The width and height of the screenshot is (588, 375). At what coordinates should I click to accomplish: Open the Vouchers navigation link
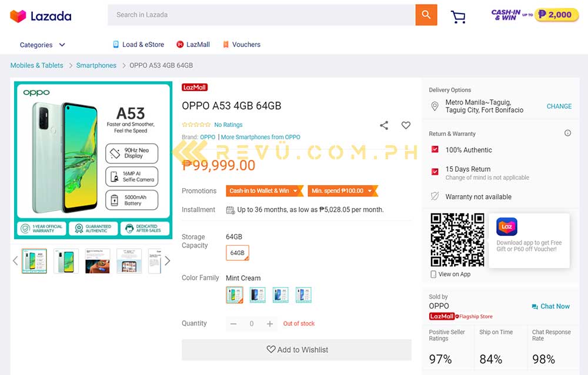click(x=242, y=45)
